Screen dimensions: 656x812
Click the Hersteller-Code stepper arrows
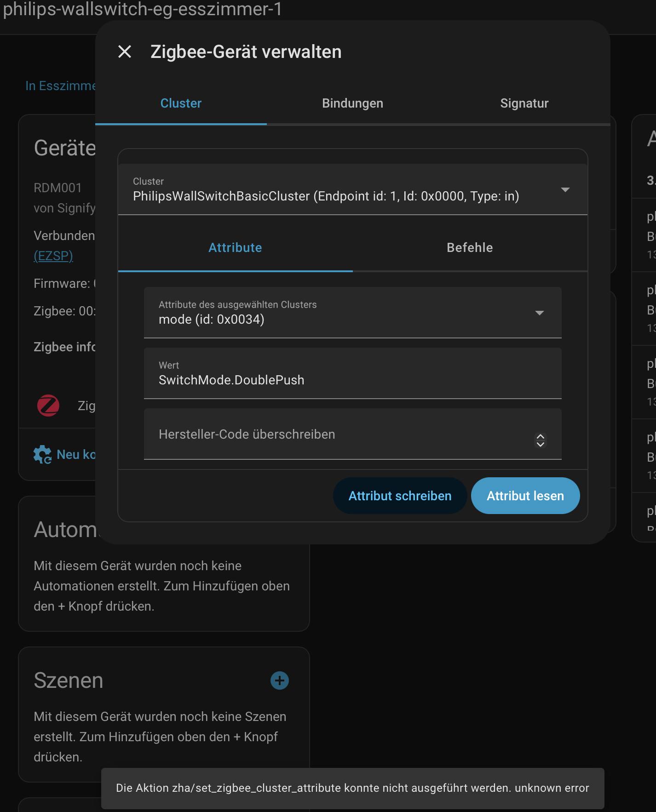541,440
